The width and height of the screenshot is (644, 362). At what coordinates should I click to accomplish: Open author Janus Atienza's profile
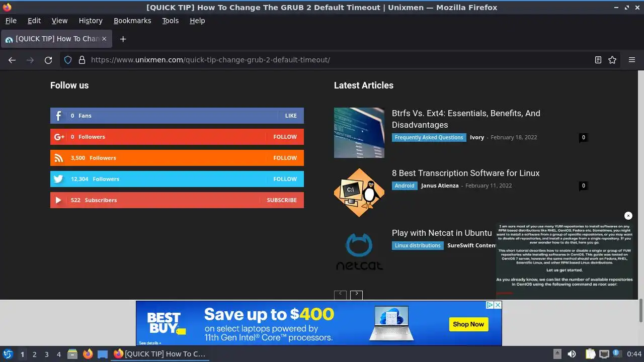440,186
